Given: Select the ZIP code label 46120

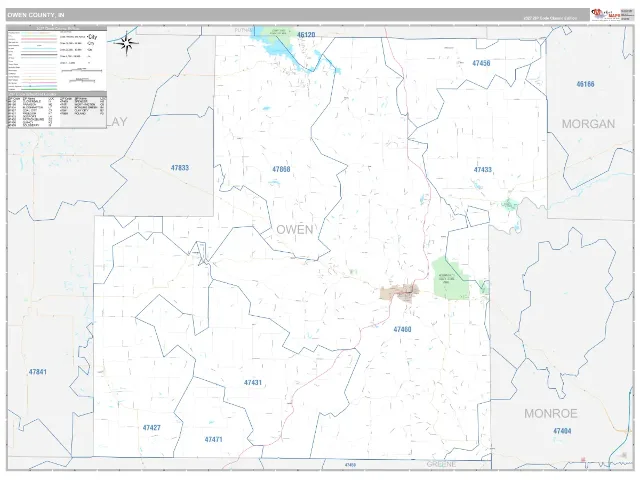Looking at the screenshot, I should tap(306, 35).
